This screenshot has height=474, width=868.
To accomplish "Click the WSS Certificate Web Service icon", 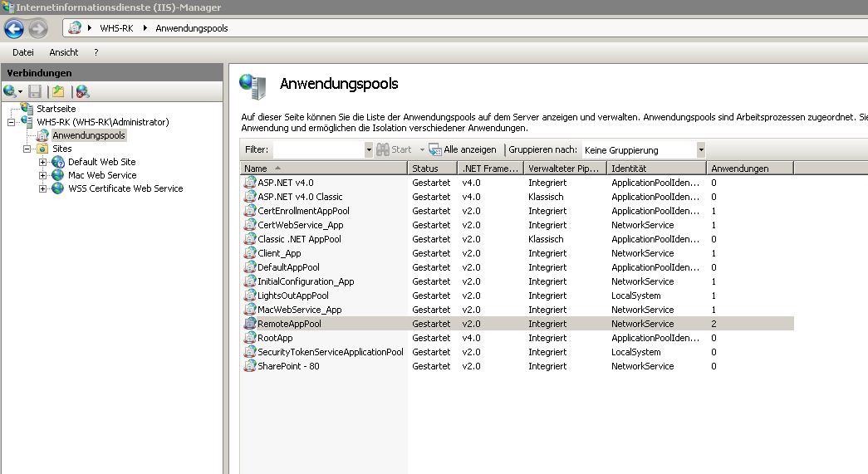I will coord(58,188).
